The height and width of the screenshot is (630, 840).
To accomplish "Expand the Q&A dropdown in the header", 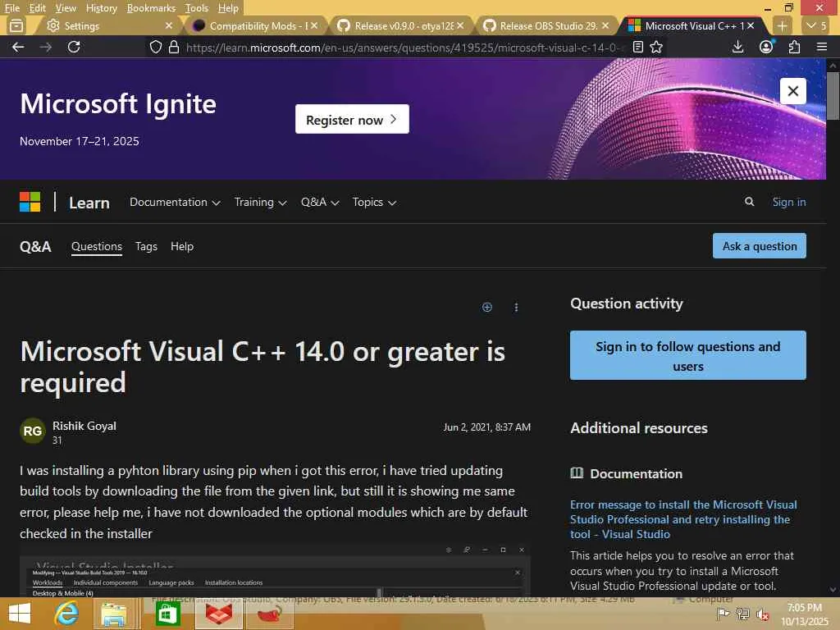I will point(320,202).
